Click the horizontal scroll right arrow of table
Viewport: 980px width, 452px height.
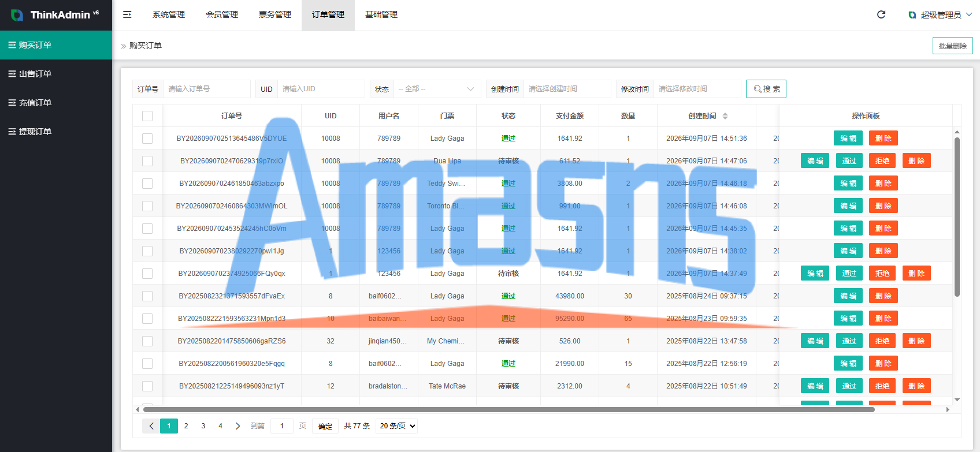point(948,409)
